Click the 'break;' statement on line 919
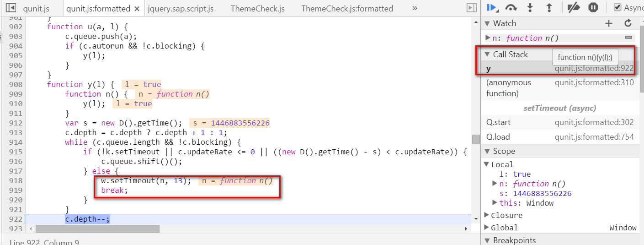The width and height of the screenshot is (644, 245). (x=114, y=190)
